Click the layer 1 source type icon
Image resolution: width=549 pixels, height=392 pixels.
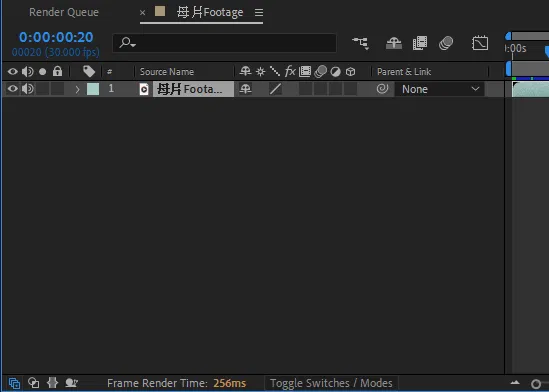(x=144, y=89)
